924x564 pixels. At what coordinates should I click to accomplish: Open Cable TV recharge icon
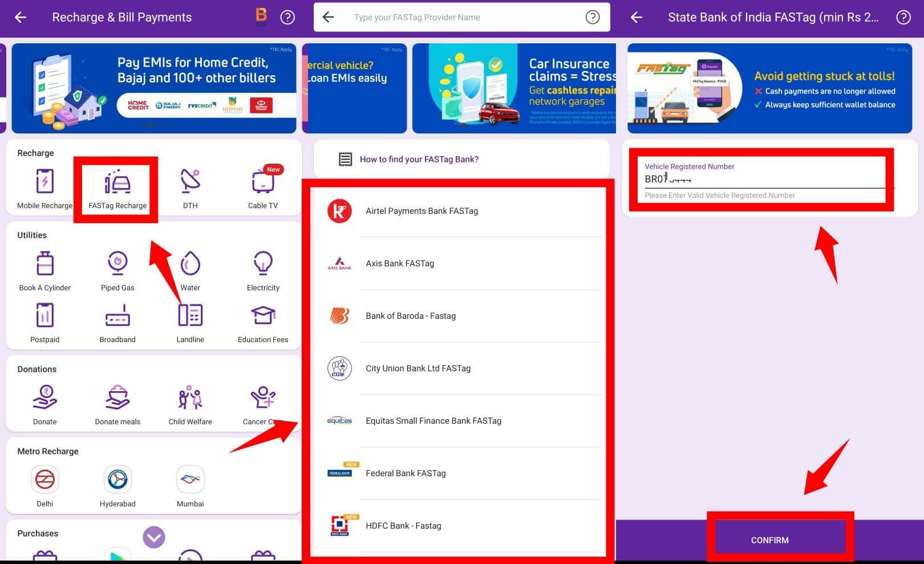(263, 189)
